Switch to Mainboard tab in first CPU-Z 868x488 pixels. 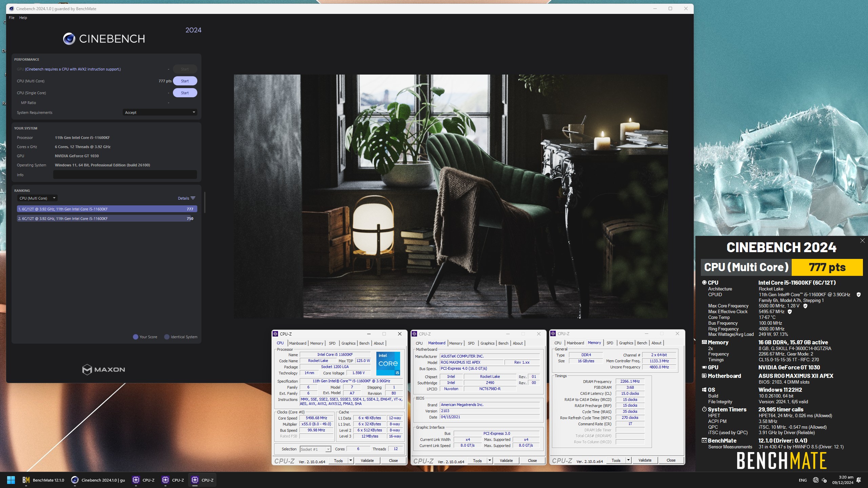[297, 343]
